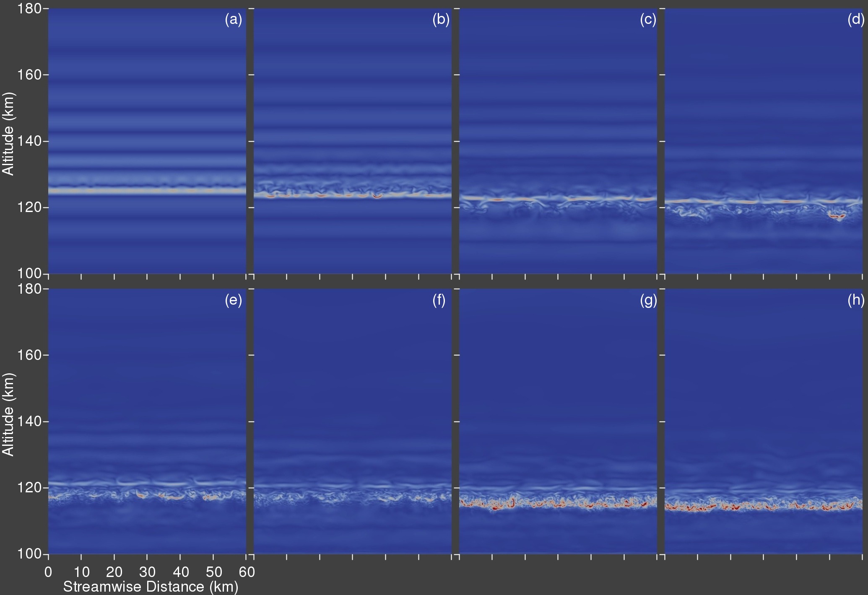Open plot panel (a) with the horizontal bands
The image size is (868, 595).
[147, 141]
